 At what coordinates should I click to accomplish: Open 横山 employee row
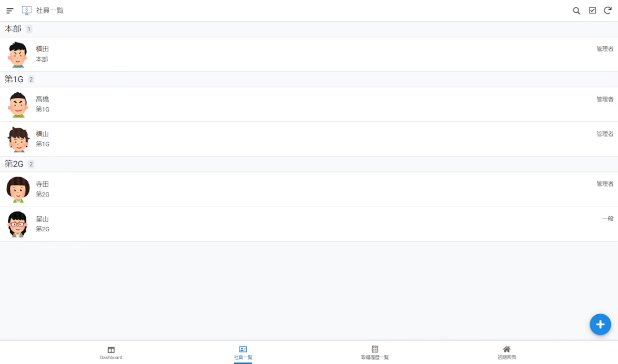[309, 139]
